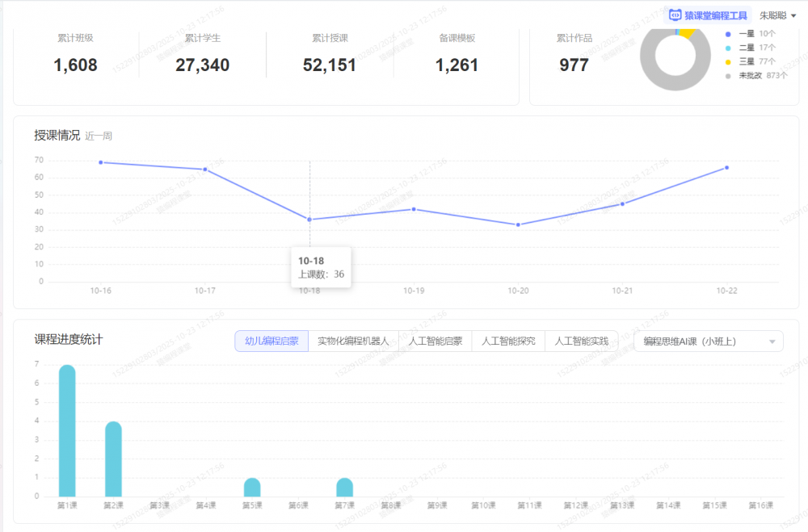This screenshot has width=808, height=532.
Task: Switch to the 实物化编程机器人 tab
Action: click(x=353, y=341)
